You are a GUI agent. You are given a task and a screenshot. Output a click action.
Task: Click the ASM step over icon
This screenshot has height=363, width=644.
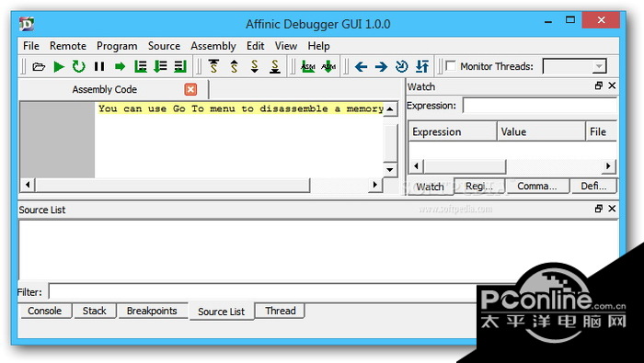pyautogui.click(x=308, y=66)
